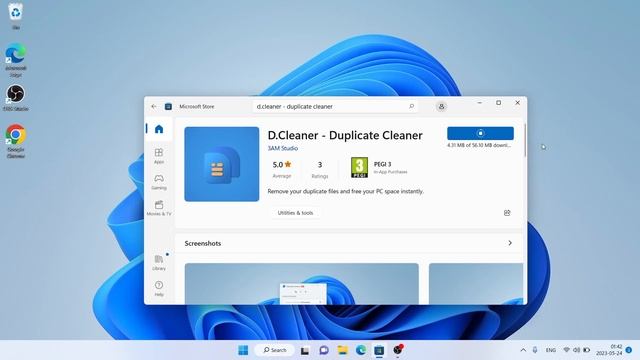Expand Screenshots section chevron
640x360 pixels.
click(x=510, y=243)
